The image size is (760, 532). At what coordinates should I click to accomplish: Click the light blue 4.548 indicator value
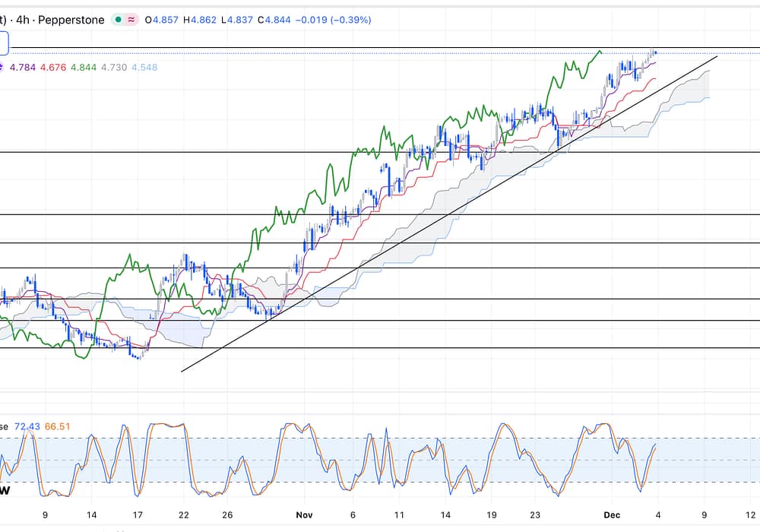coord(144,68)
